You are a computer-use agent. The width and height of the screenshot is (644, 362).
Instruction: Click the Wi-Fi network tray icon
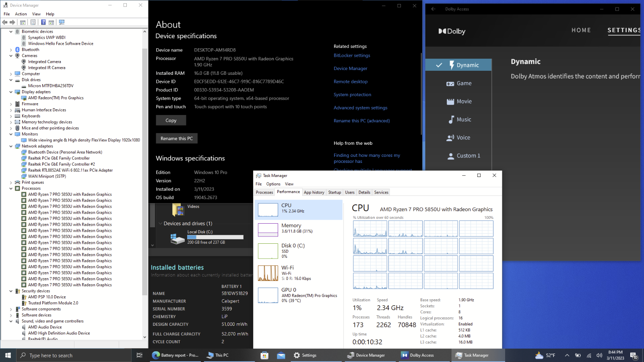[x=589, y=355]
